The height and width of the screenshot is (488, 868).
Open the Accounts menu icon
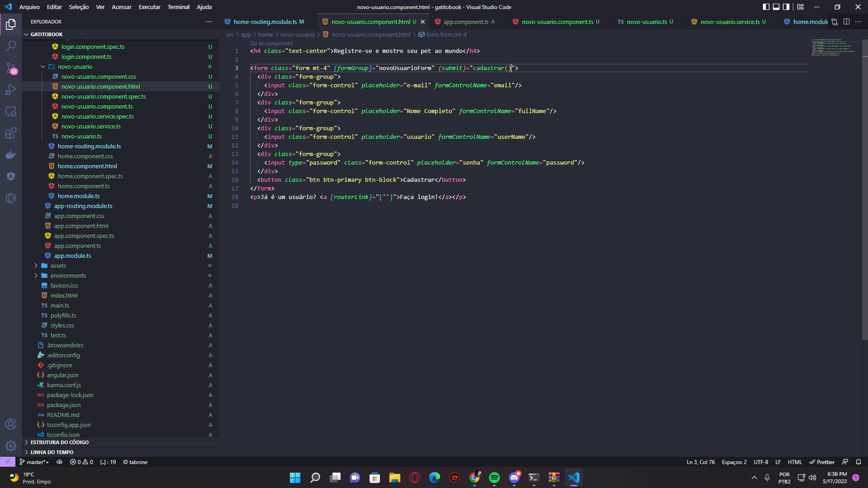pos(11,424)
